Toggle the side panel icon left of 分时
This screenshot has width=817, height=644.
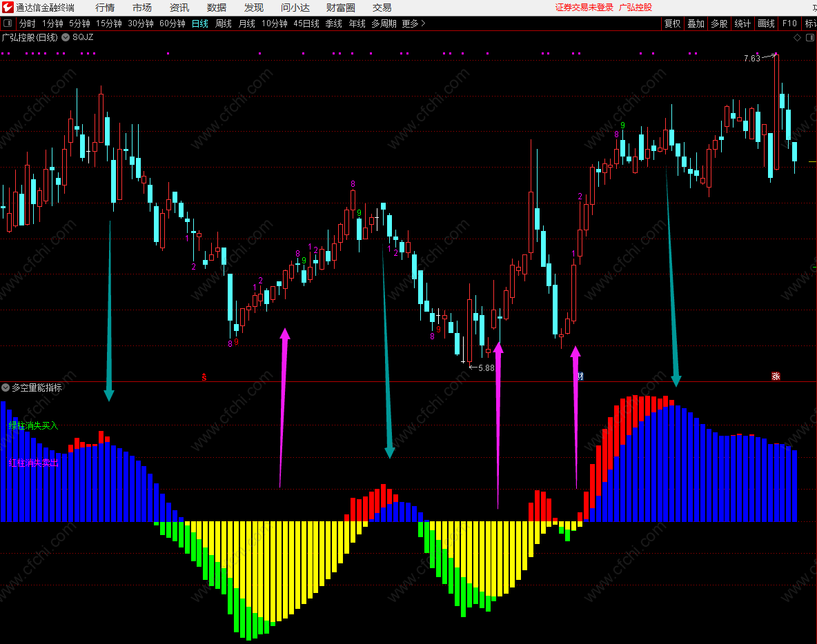[8, 23]
